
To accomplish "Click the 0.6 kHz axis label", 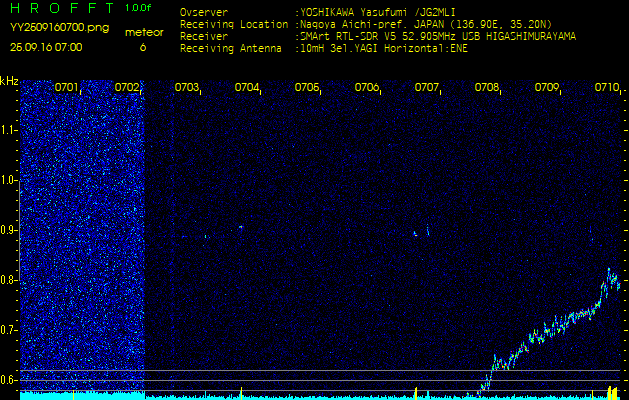I will pos(8,380).
